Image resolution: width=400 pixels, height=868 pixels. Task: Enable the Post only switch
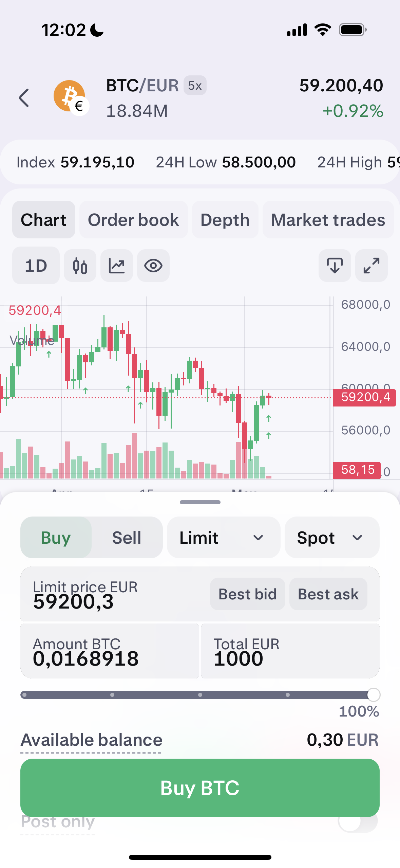tap(358, 821)
